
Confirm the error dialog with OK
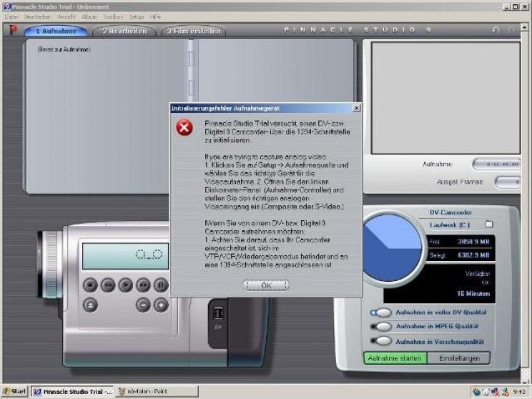[x=266, y=285]
